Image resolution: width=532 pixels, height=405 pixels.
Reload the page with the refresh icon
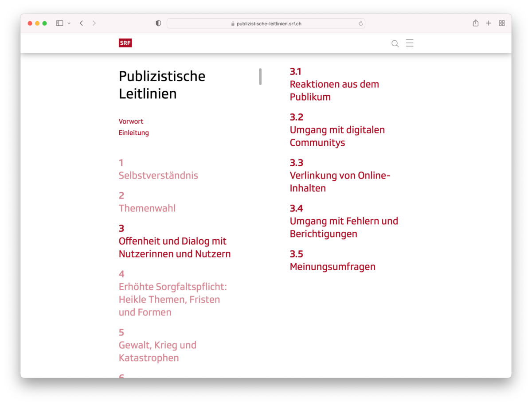click(x=360, y=23)
